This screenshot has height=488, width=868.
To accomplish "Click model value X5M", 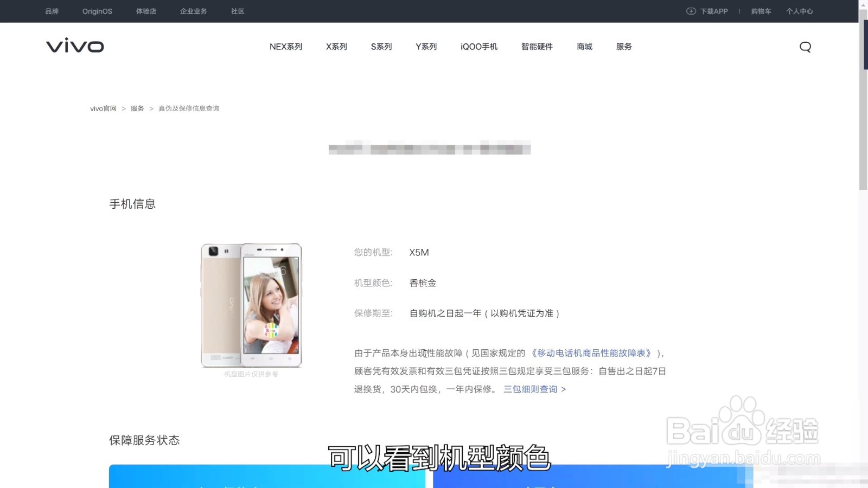I will tap(419, 253).
